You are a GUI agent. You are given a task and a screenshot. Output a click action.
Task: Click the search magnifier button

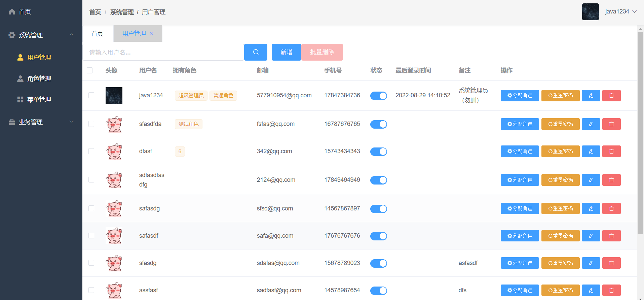256,52
